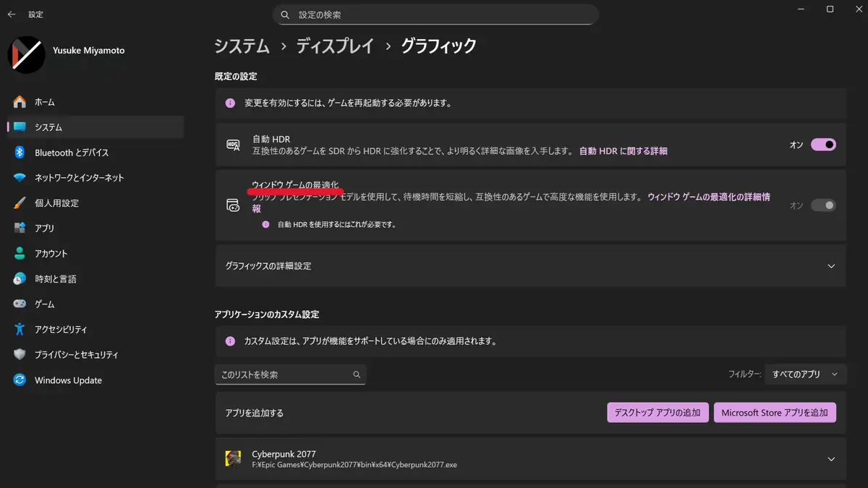Click the 設定の検索 search field

[x=441, y=14]
